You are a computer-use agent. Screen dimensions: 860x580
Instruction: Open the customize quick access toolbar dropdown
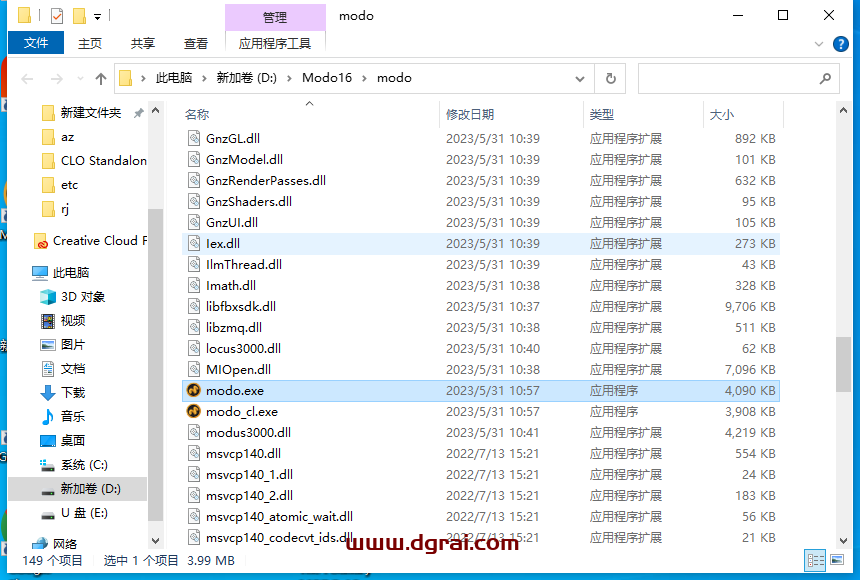[x=97, y=17]
